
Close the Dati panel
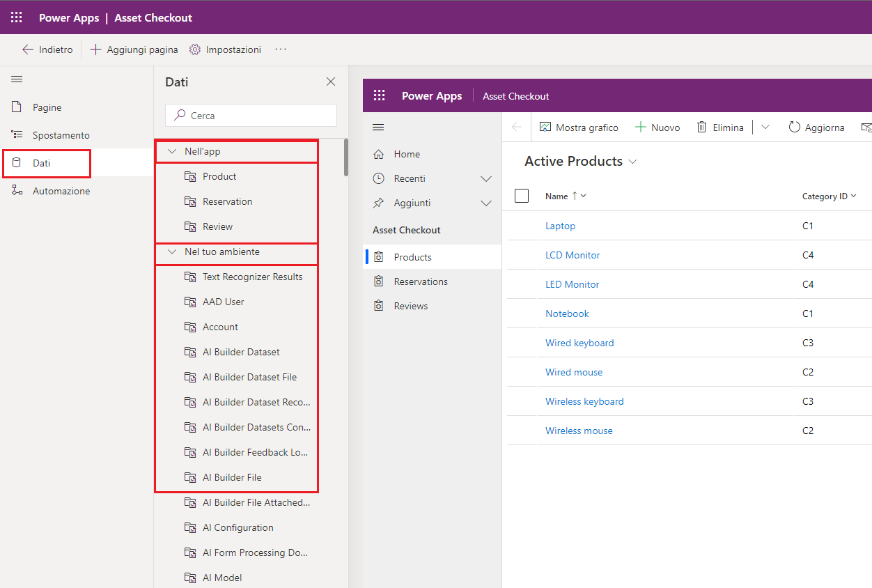point(331,82)
